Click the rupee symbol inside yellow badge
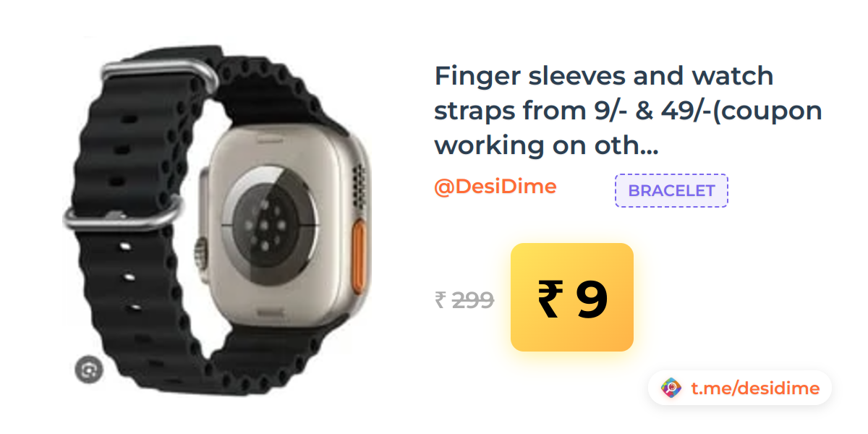868x434 pixels. (549, 299)
